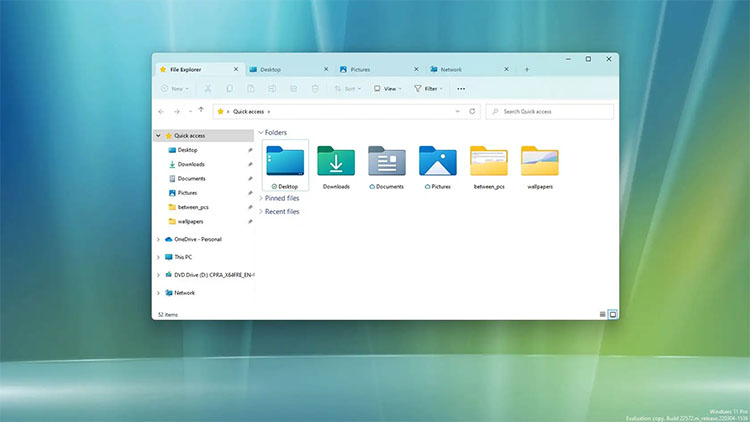The height and width of the screenshot is (422, 750).
Task: Go back with the left arrow
Action: click(x=161, y=111)
